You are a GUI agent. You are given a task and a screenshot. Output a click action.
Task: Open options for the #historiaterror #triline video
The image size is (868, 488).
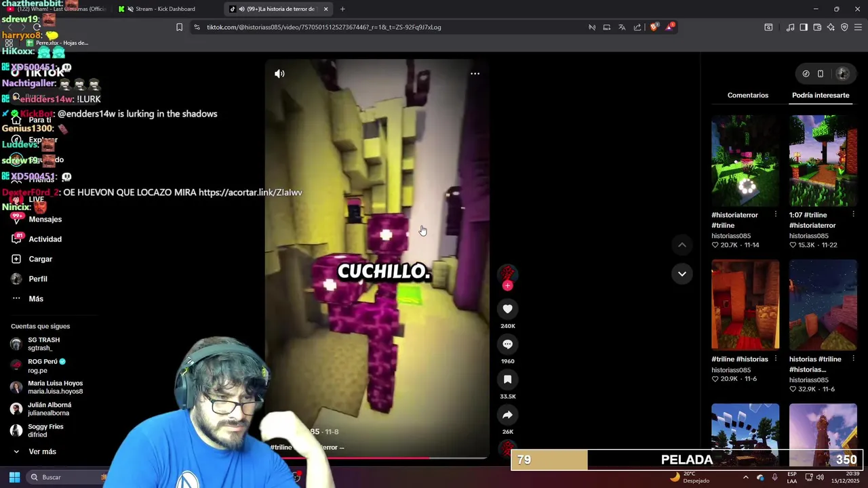pyautogui.click(x=775, y=215)
